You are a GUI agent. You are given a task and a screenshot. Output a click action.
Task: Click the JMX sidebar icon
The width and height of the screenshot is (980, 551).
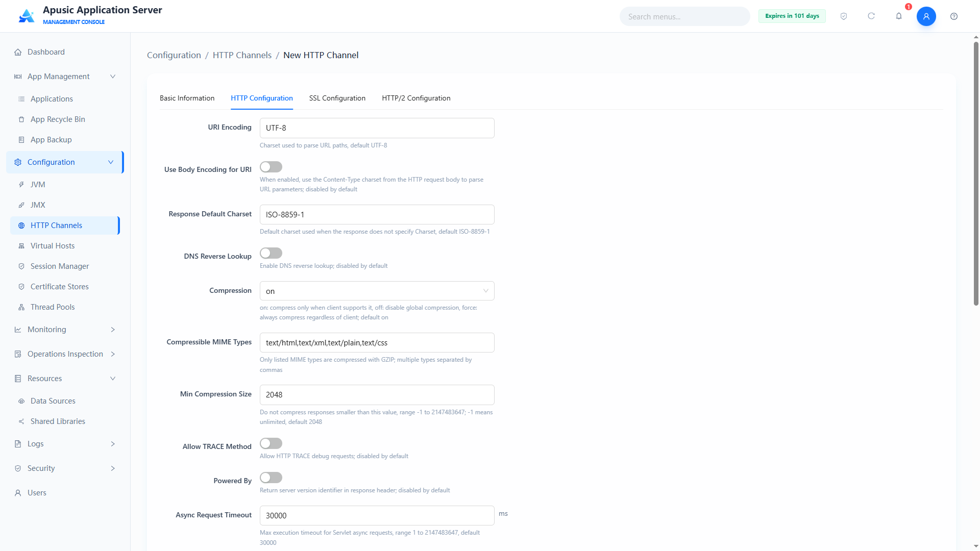click(21, 205)
